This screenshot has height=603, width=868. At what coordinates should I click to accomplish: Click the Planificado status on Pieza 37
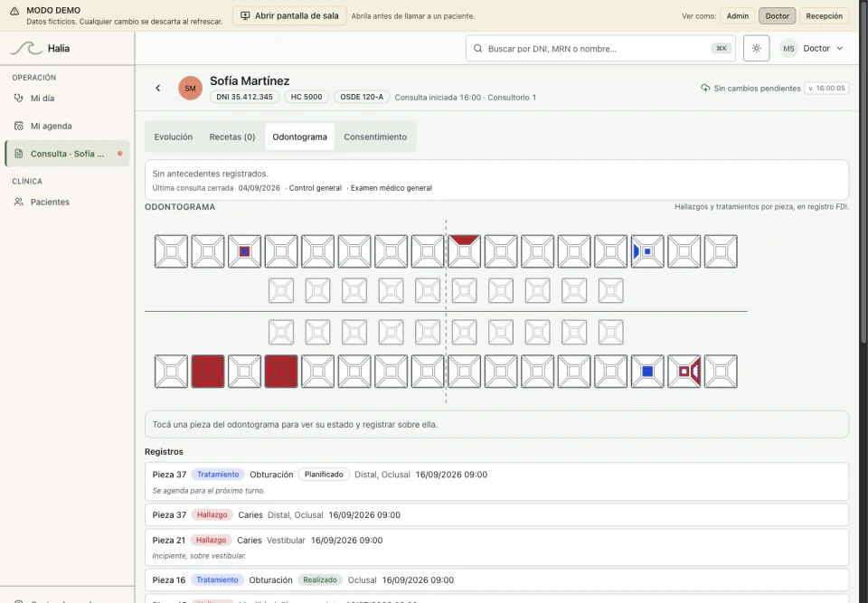pos(324,475)
